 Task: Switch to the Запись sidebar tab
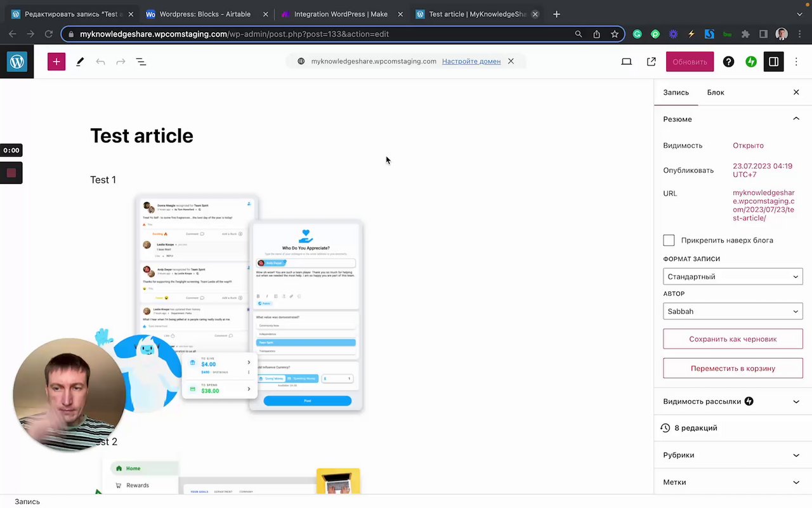pyautogui.click(x=676, y=92)
